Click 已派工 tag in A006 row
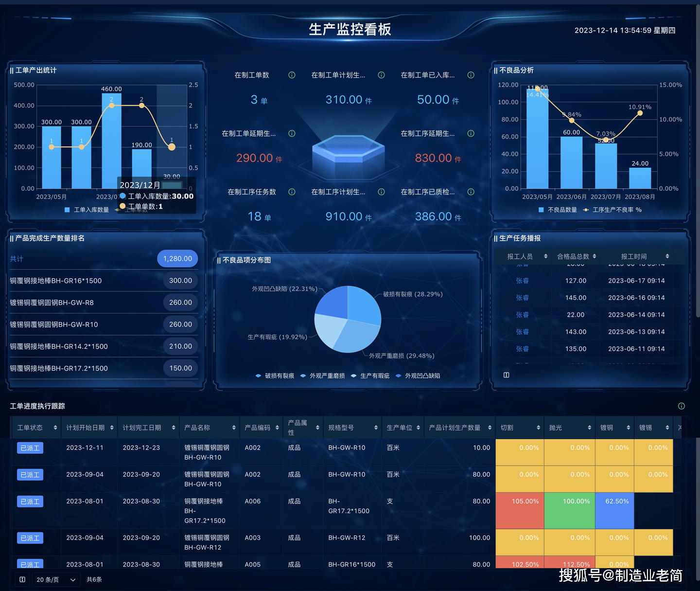 coord(30,501)
